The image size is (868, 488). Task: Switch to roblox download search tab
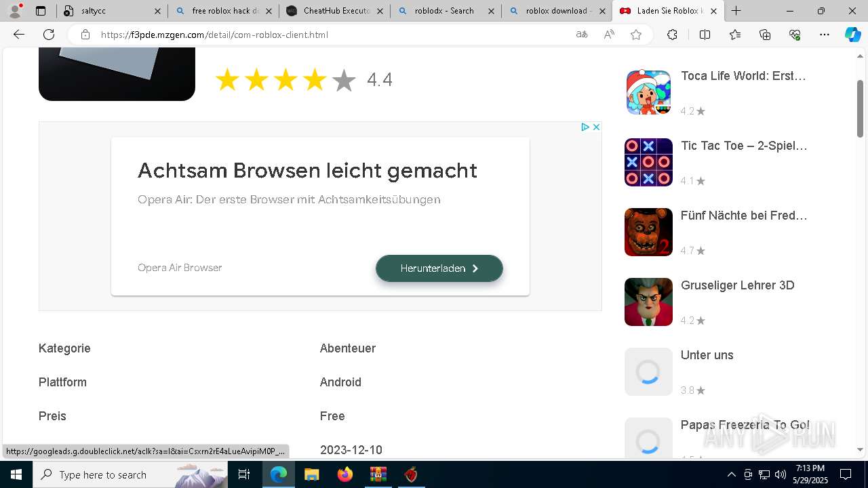click(x=557, y=11)
